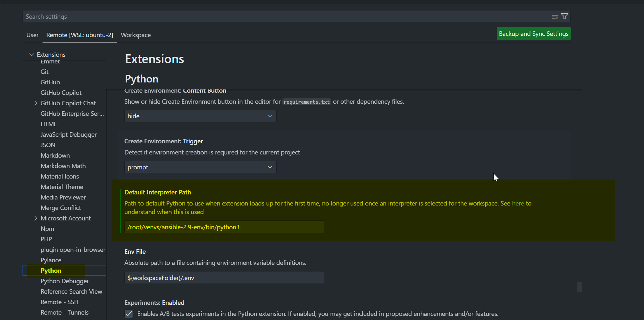
Task: Open Remote - SSH settings entry
Action: point(59,302)
